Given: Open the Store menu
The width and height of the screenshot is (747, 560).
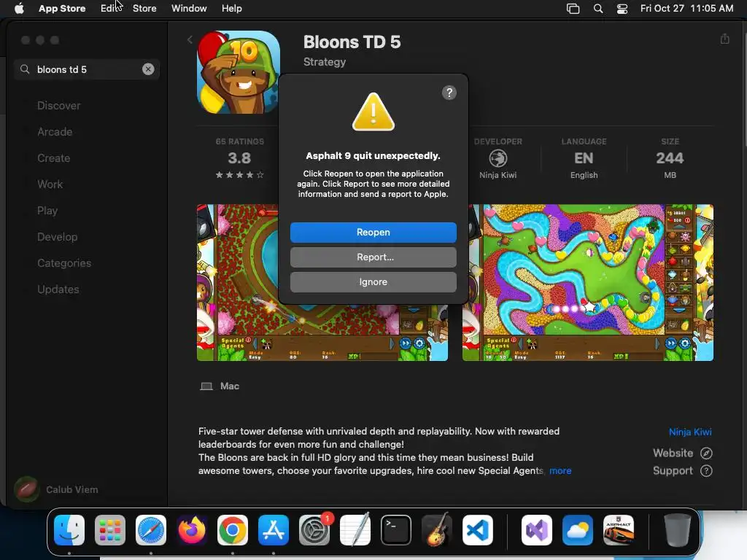Looking at the screenshot, I should pos(144,8).
